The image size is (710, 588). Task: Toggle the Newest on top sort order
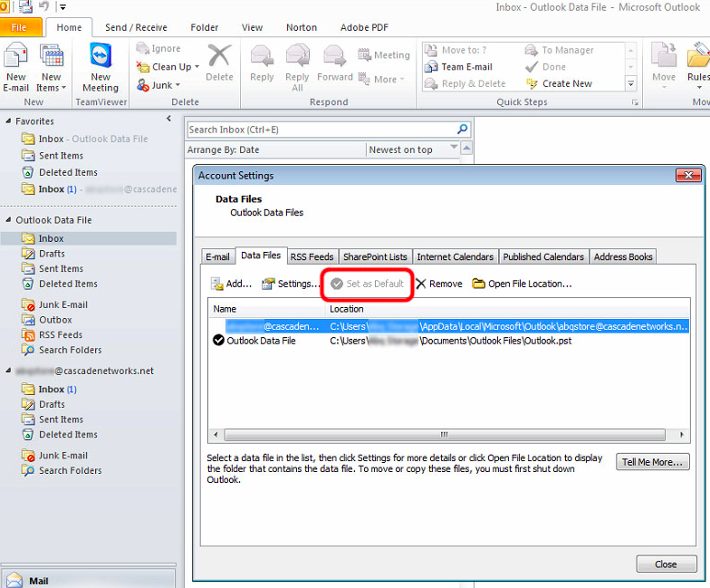[x=412, y=149]
